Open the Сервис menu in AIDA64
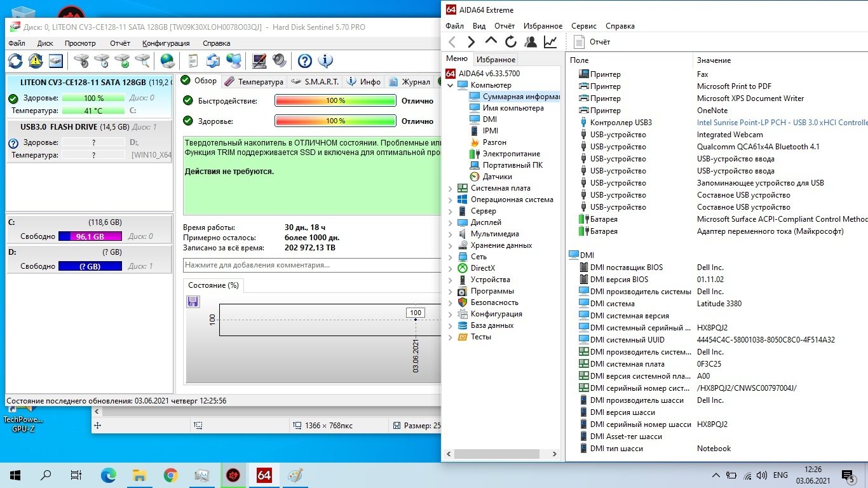868x488 pixels. click(x=583, y=26)
